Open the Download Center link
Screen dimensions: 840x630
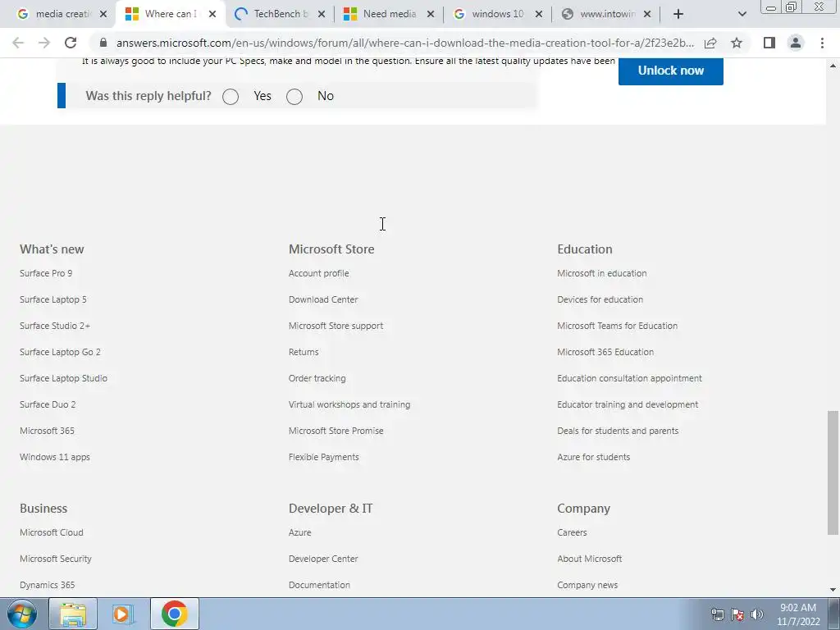click(323, 299)
